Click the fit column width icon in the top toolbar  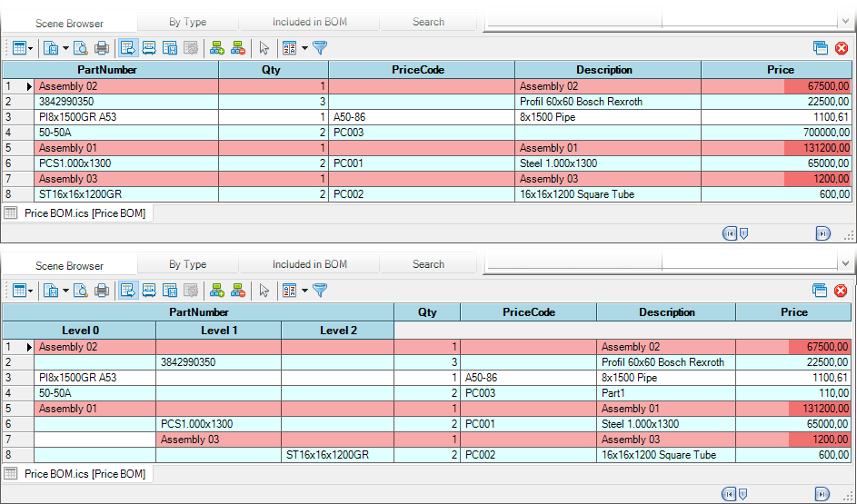148,48
